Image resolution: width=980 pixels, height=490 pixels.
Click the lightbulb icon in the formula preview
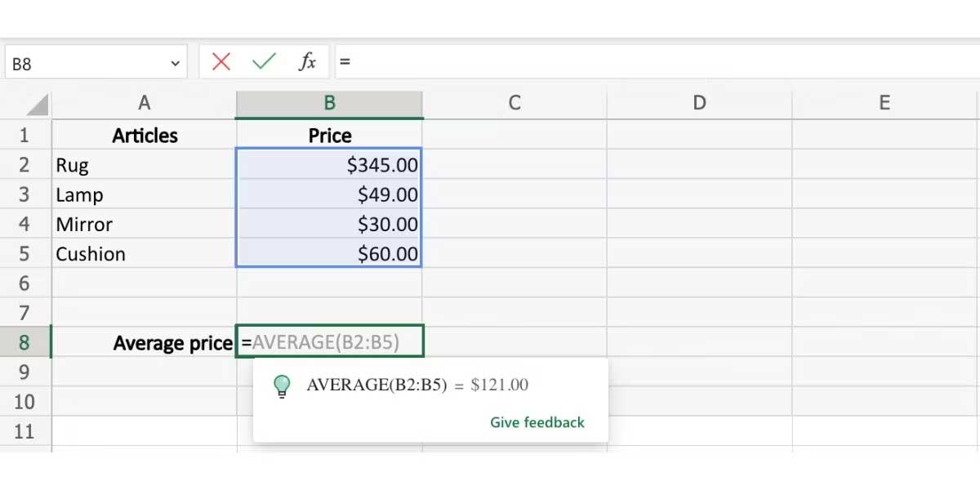[283, 385]
